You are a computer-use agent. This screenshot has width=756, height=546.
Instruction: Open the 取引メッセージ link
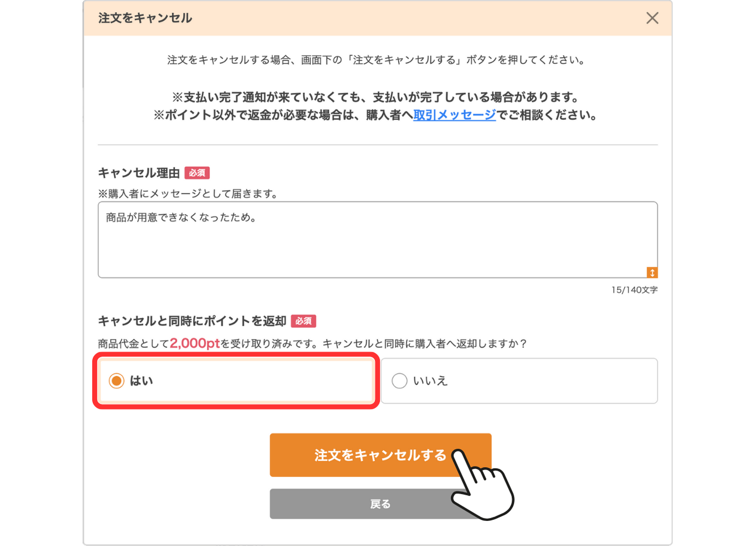pos(454,115)
